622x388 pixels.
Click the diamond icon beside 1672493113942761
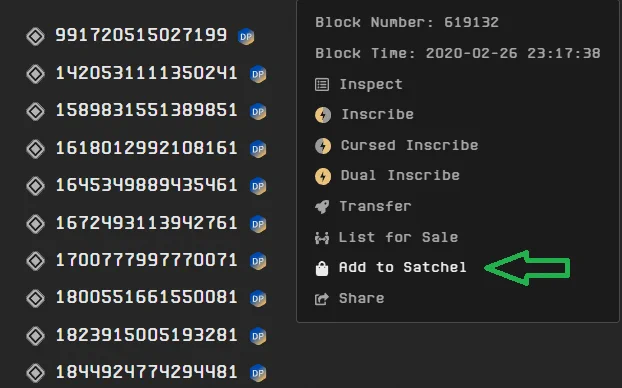pos(36,224)
